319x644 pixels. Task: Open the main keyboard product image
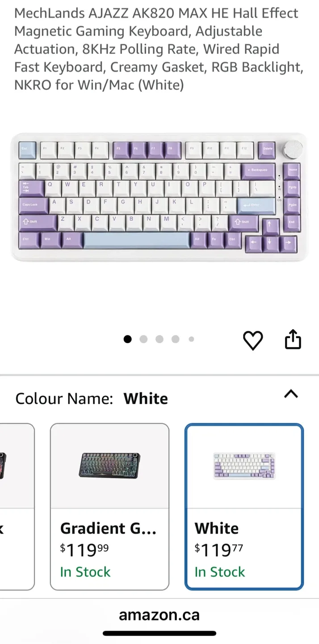point(159,197)
